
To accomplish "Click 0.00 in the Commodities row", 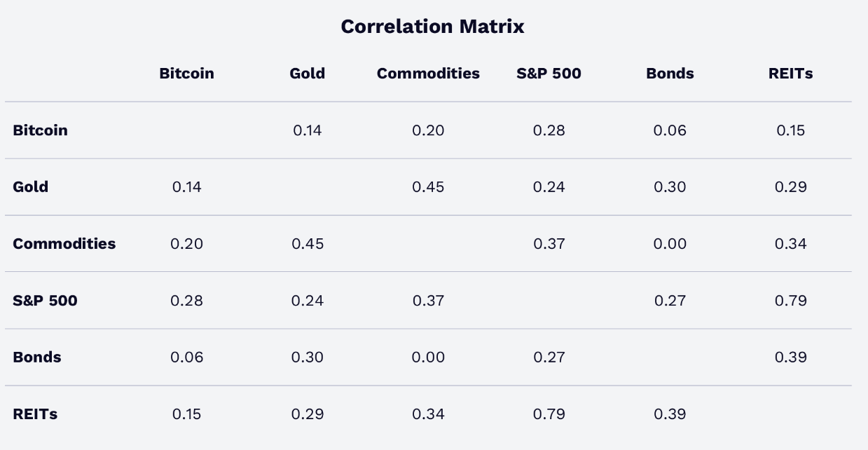I will [670, 244].
